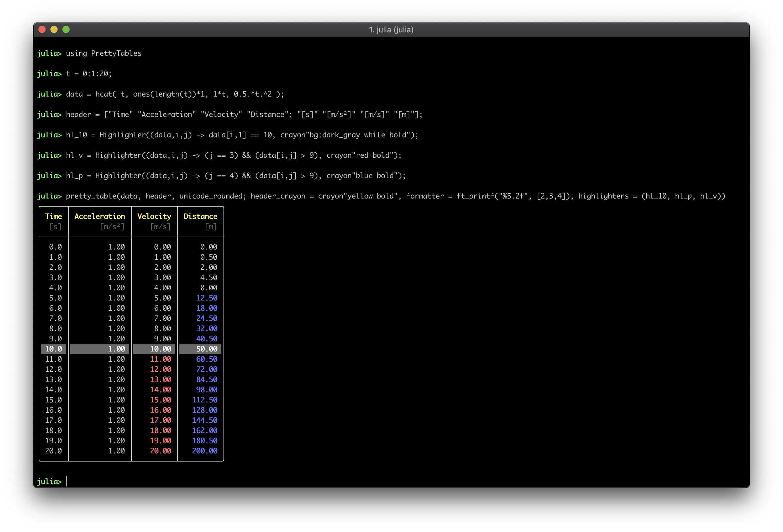This screenshot has height=532, width=783.
Task: Click the blue 12.50 distance value
Action: (x=206, y=298)
